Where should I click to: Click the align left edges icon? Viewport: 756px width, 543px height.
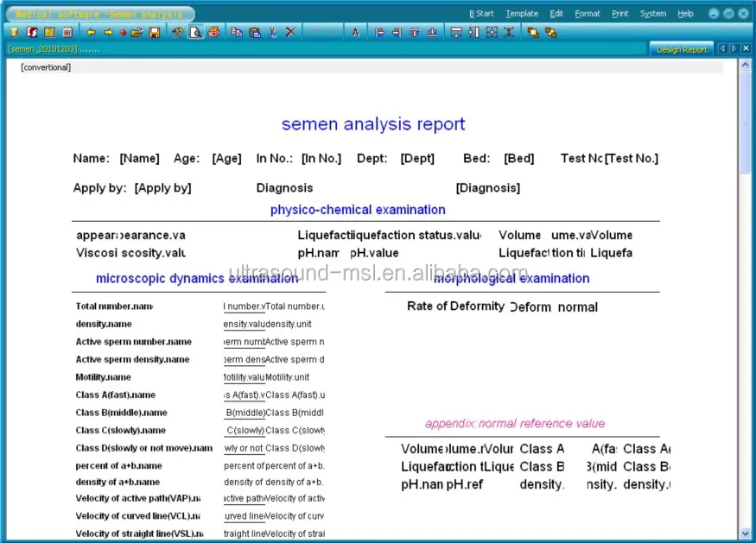(379, 32)
